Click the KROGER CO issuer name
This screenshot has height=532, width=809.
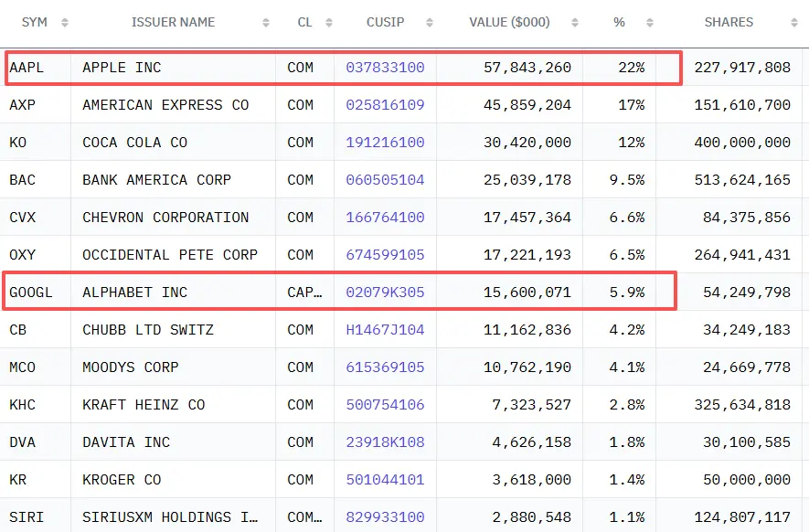click(122, 480)
